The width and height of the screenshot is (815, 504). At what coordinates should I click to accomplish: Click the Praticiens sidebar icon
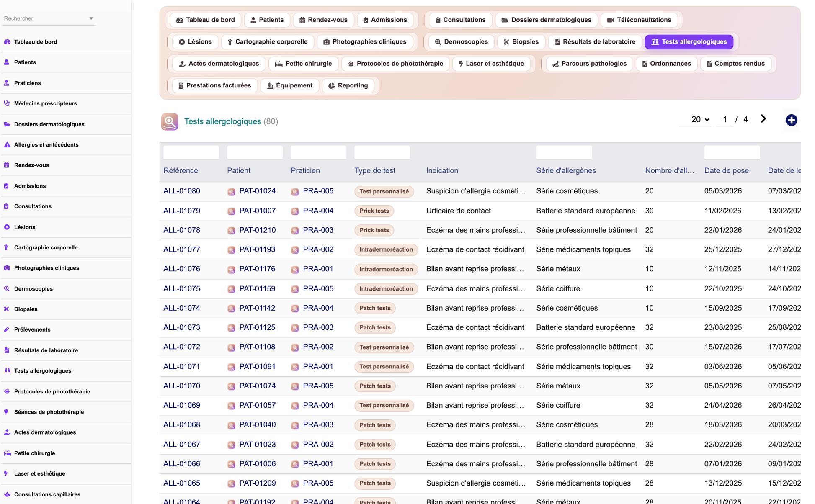pos(7,83)
